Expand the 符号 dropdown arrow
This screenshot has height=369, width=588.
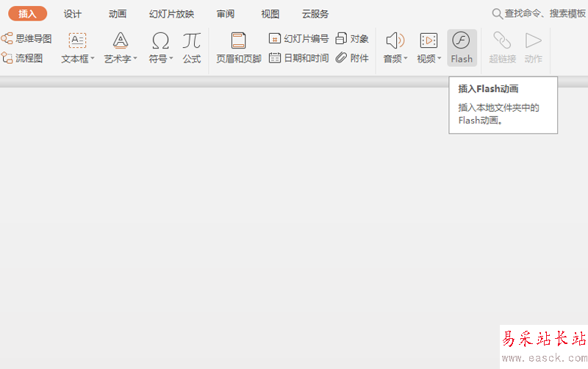[171, 59]
